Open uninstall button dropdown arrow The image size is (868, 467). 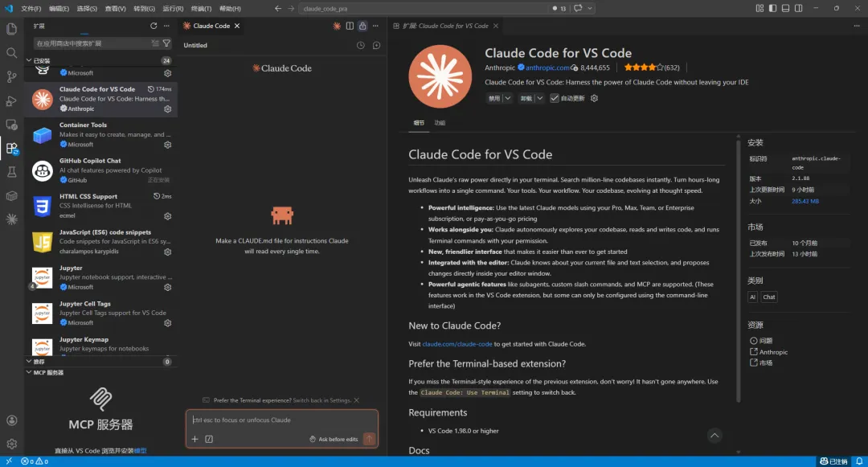point(539,99)
